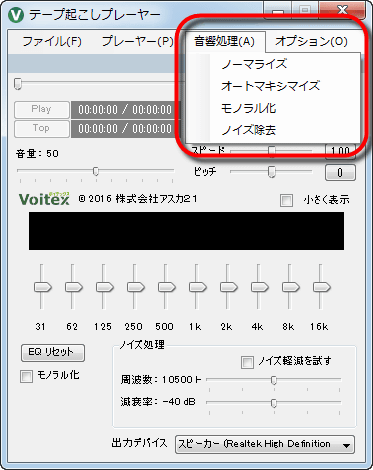Click the 2k equalizer slider
The width and height of the screenshot is (373, 470).
228,287
